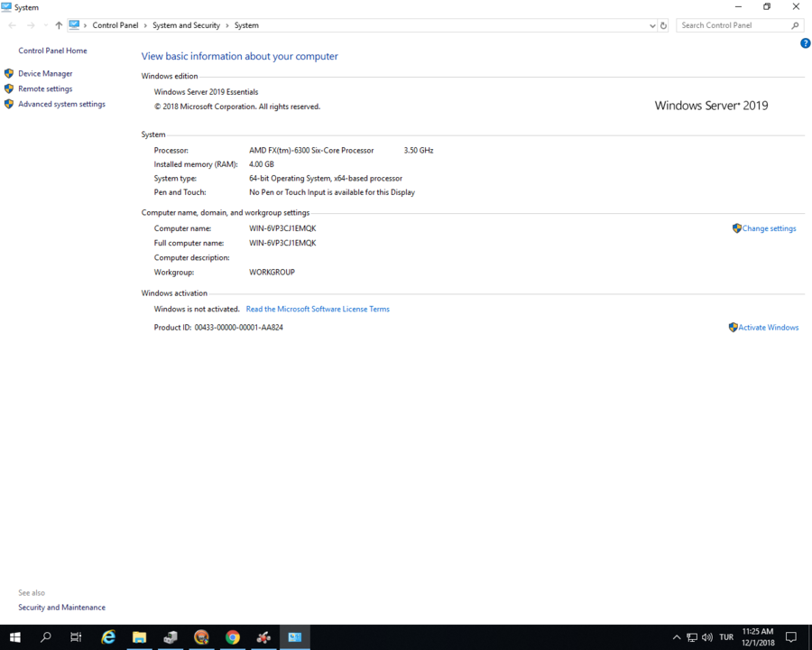Click the computer icon in address bar
This screenshot has width=812, height=650.
point(75,25)
